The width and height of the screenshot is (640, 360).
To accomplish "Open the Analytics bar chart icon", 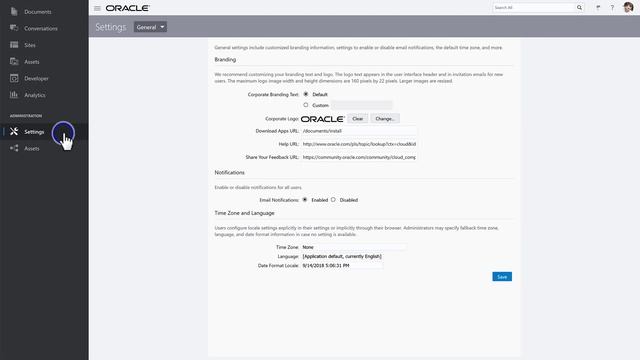I will pyautogui.click(x=14, y=95).
